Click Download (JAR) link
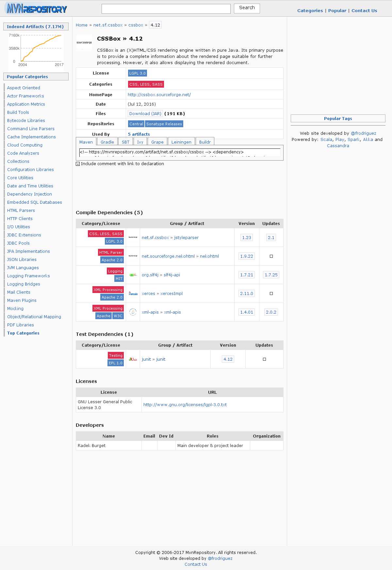 click(x=145, y=114)
